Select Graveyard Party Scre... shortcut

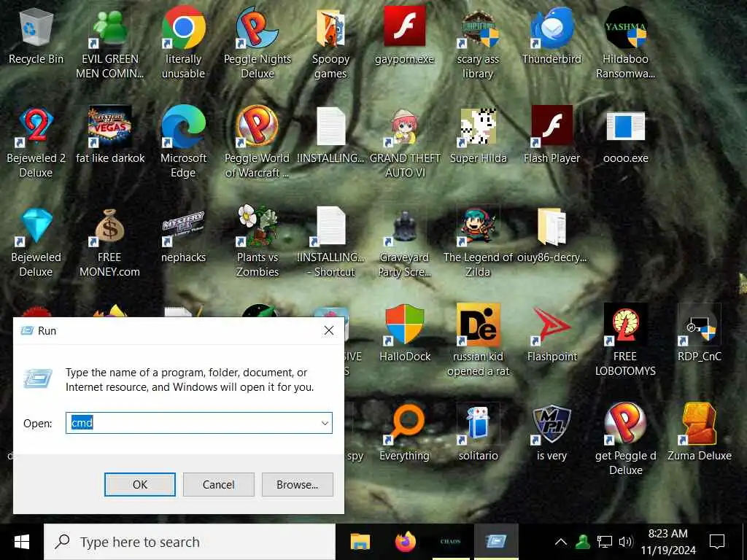click(x=404, y=227)
